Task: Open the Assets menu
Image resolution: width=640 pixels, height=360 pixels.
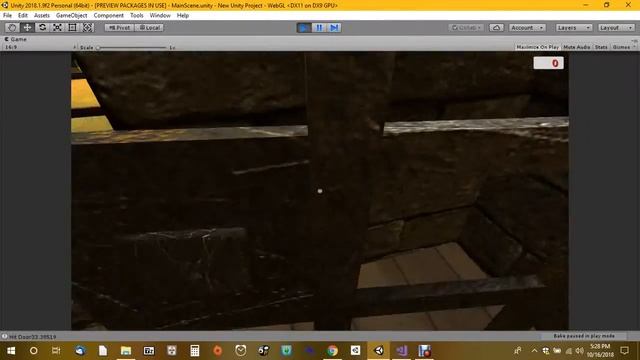Action: pos(42,16)
